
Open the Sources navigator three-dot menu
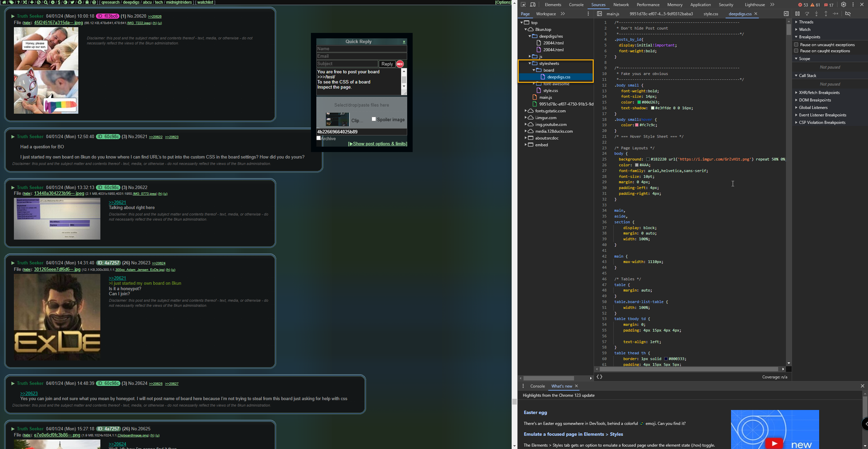(588, 14)
